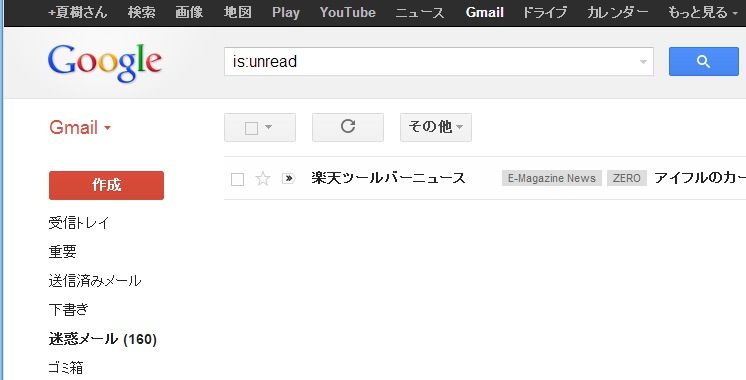Click the E-Magazine News label tag
Viewport: 746px width, 380px height.
(x=552, y=178)
